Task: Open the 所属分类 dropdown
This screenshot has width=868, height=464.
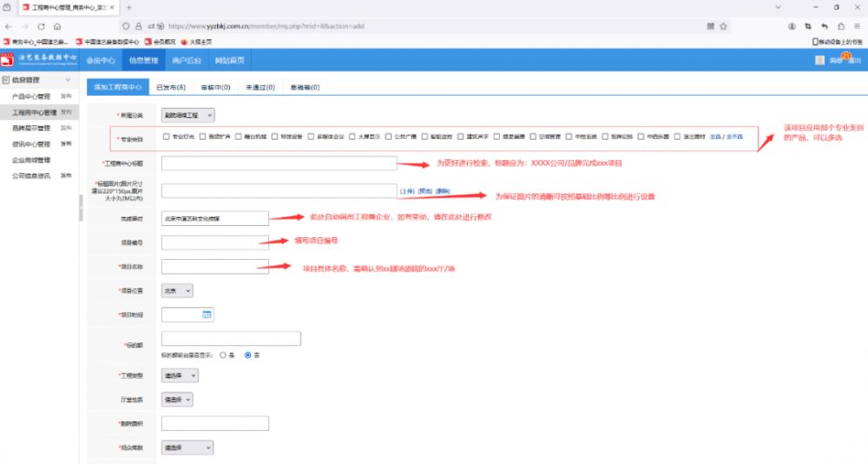Action: tap(187, 115)
